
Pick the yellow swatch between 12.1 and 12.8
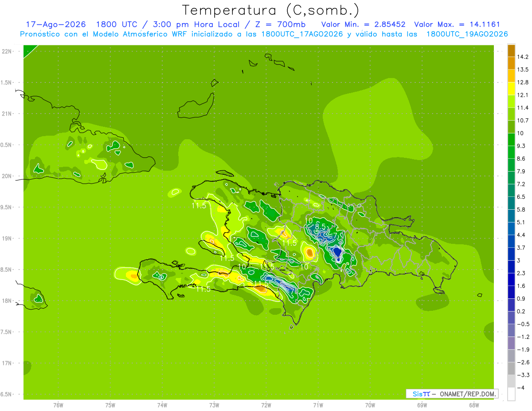pos(511,89)
